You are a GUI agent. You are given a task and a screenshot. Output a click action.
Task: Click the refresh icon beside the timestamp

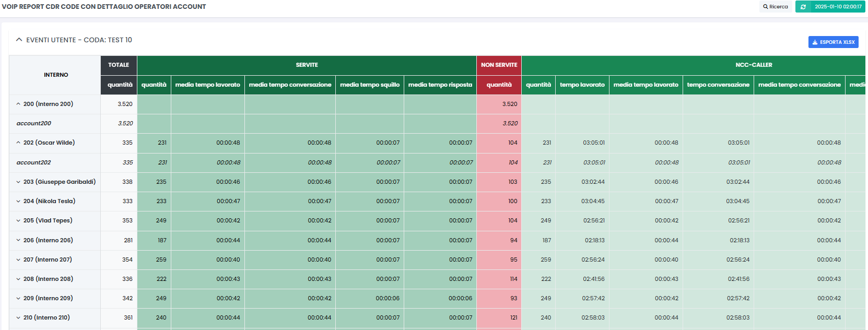(x=803, y=7)
